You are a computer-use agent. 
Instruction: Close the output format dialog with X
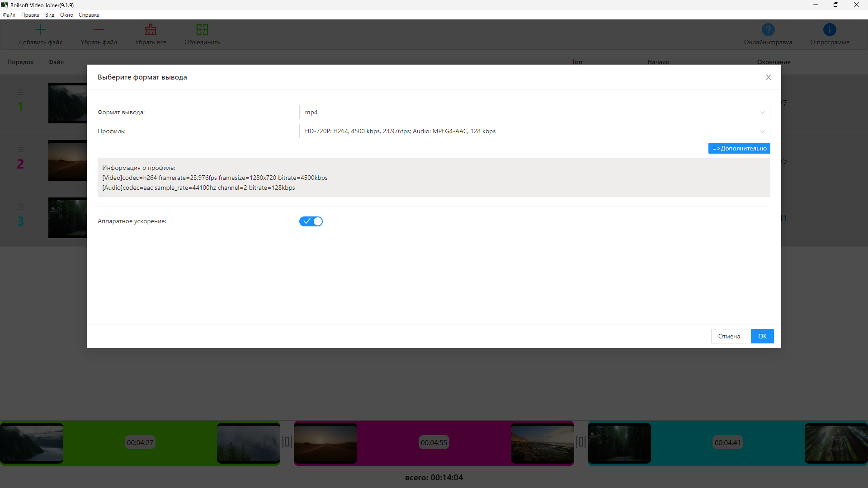coord(768,77)
